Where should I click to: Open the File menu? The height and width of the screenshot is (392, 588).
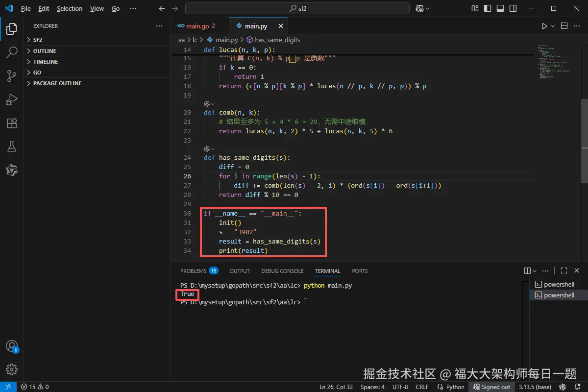(25, 8)
